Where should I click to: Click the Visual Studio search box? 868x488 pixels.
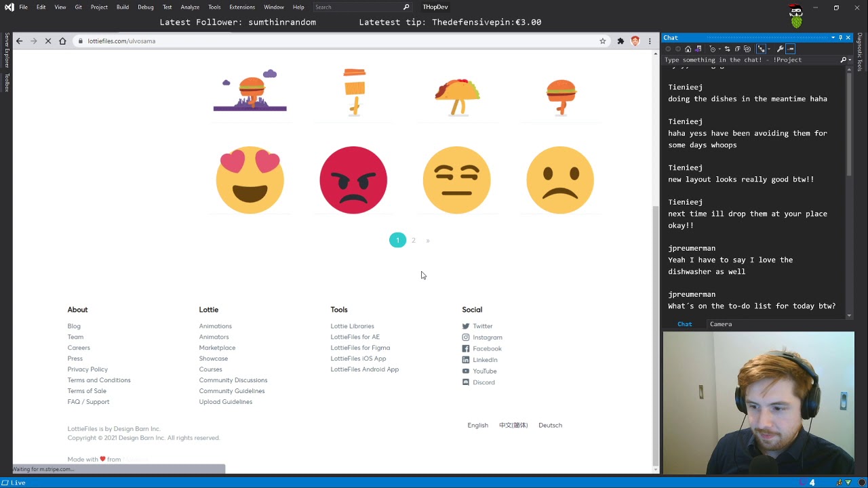click(363, 7)
